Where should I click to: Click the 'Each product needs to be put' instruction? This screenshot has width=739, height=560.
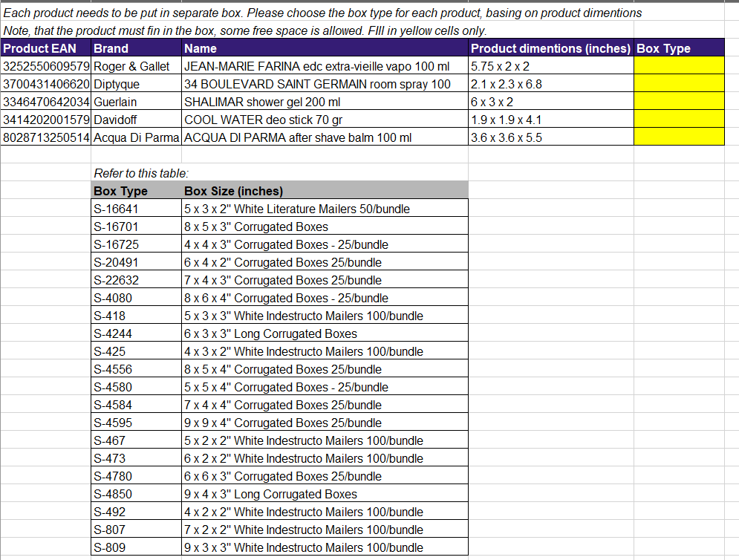322,13
